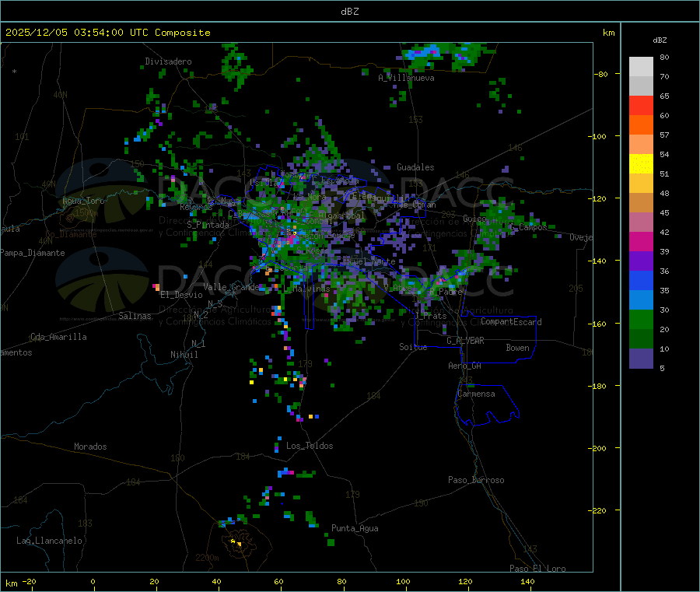The image size is (700, 592).
Task: Click the Valle_Grande map label
Action: (231, 286)
